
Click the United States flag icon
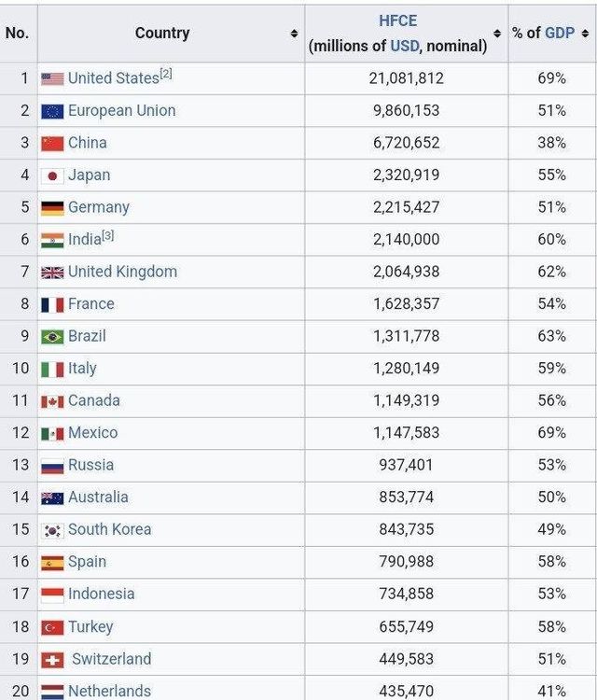[x=52, y=79]
